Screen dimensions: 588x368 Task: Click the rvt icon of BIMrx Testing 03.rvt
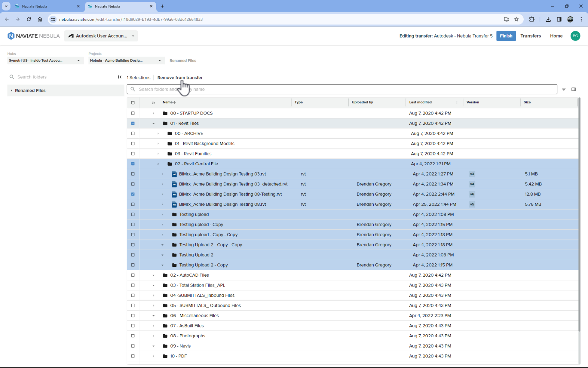[174, 174]
